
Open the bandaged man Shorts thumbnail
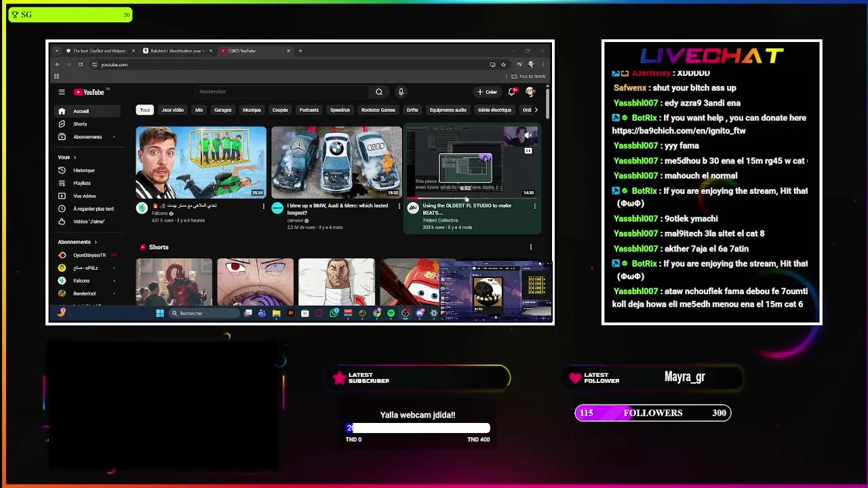pos(336,282)
